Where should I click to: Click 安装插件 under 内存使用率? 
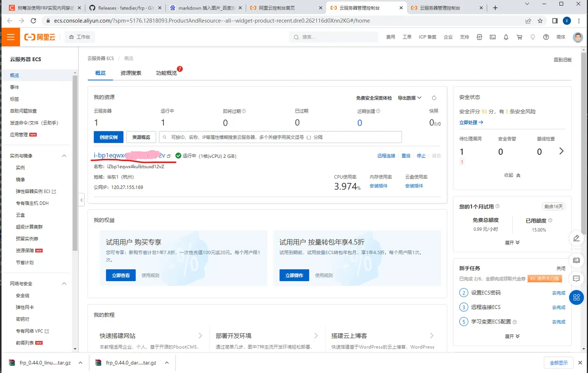(378, 186)
